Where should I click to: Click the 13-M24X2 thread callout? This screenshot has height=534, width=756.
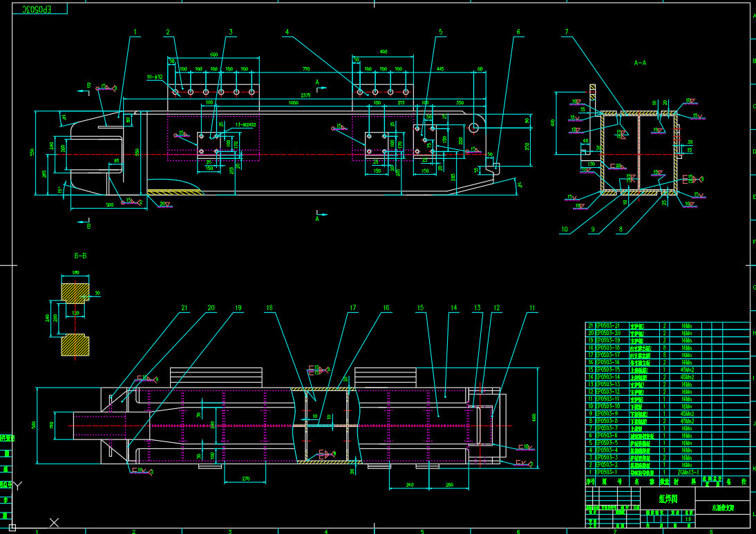[x=245, y=125]
